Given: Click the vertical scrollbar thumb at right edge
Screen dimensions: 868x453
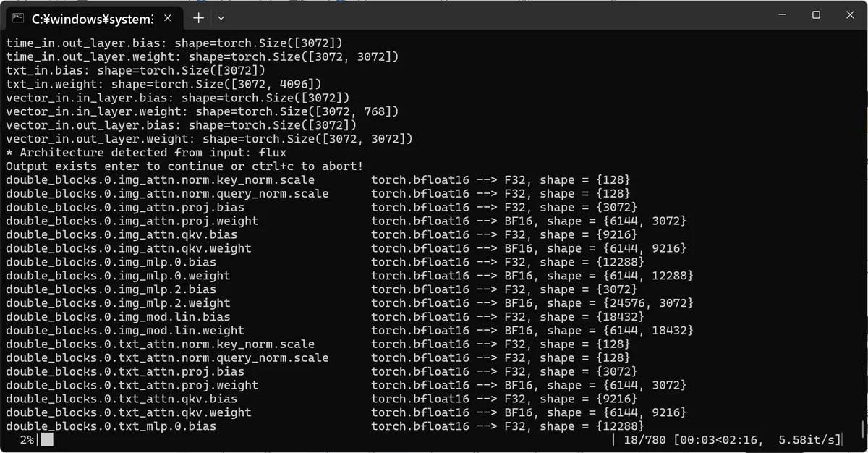Looking at the screenshot, I should [x=862, y=431].
